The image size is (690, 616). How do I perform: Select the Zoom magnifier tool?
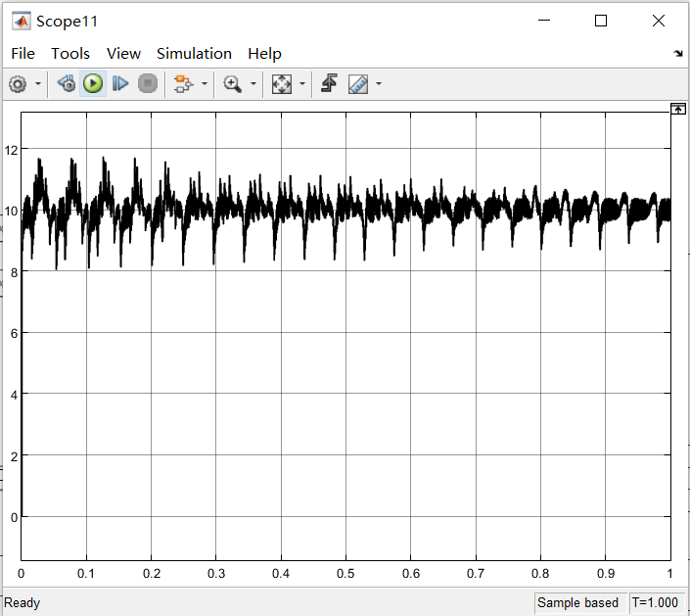(232, 83)
